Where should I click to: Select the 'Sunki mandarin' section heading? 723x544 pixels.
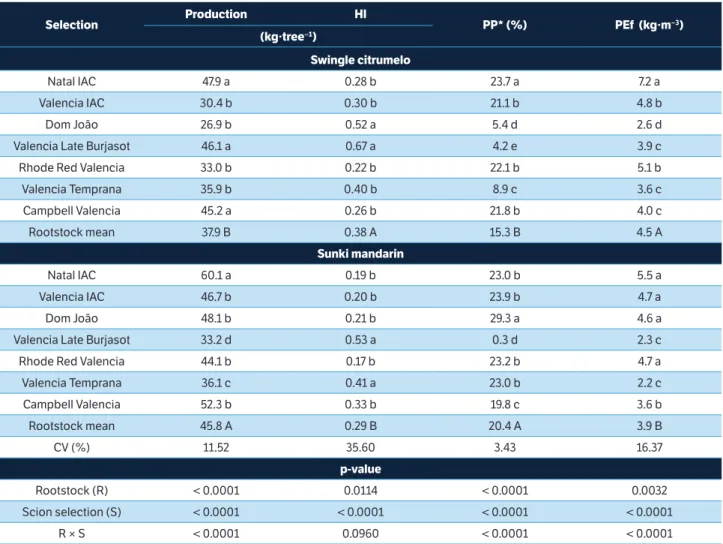(x=360, y=254)
